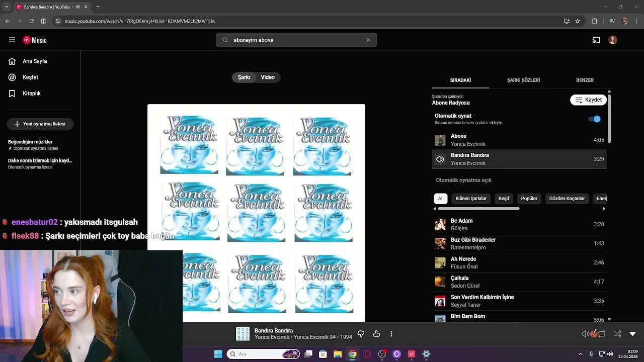Open the OBS Studio taskbar icon
The height and width of the screenshot is (362, 644).
(x=382, y=354)
